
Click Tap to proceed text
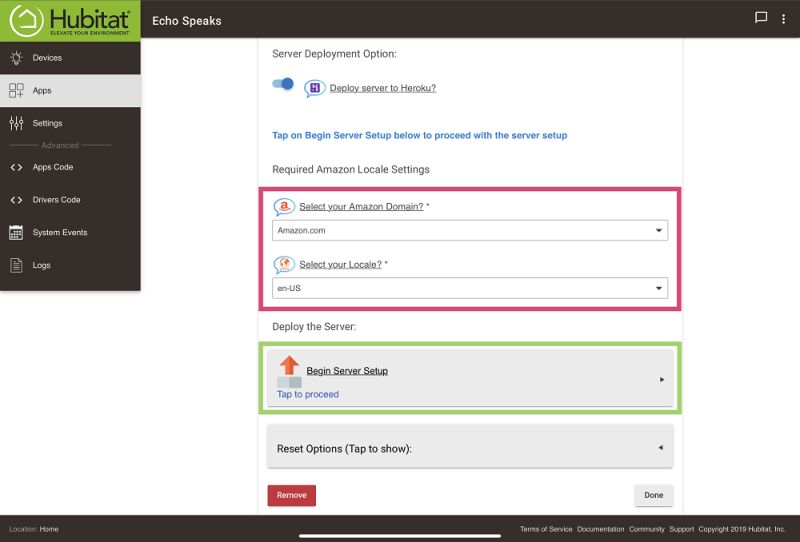(x=308, y=394)
